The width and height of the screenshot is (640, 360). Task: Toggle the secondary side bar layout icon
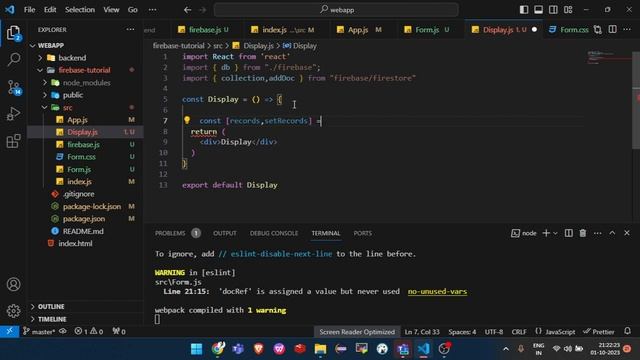553,10
